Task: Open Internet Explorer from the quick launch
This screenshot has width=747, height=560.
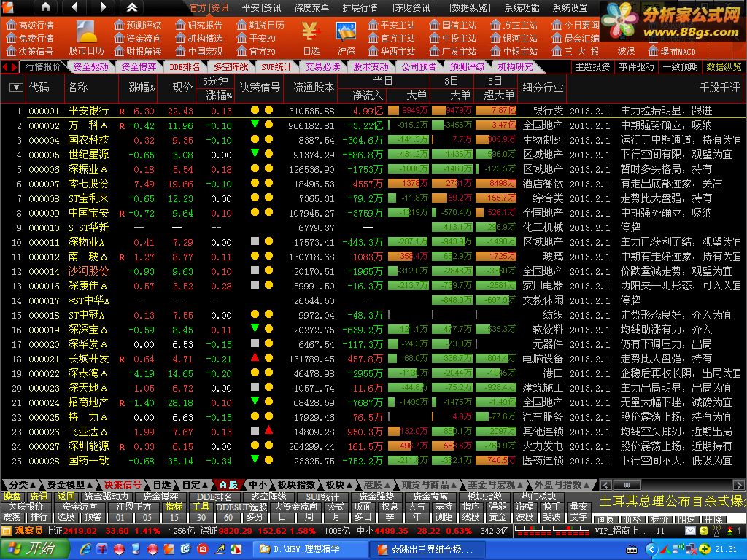Action: pyautogui.click(x=86, y=549)
